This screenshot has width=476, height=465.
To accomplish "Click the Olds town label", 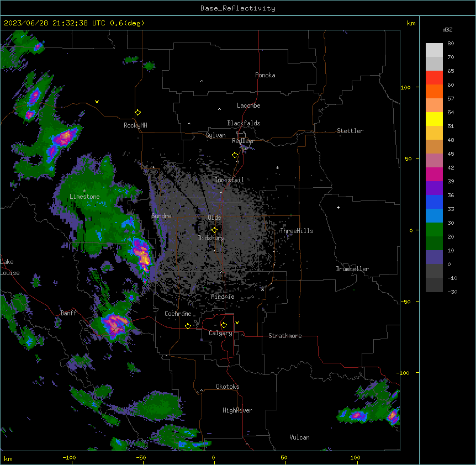I will (x=214, y=218).
